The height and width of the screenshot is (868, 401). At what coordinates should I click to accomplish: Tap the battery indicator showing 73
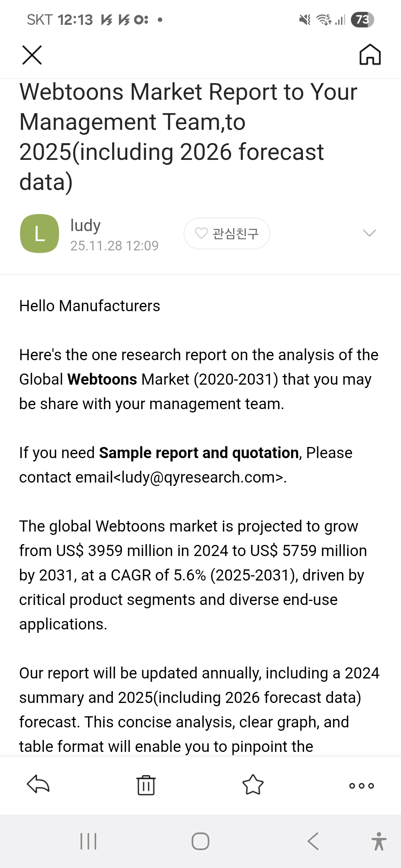click(362, 20)
